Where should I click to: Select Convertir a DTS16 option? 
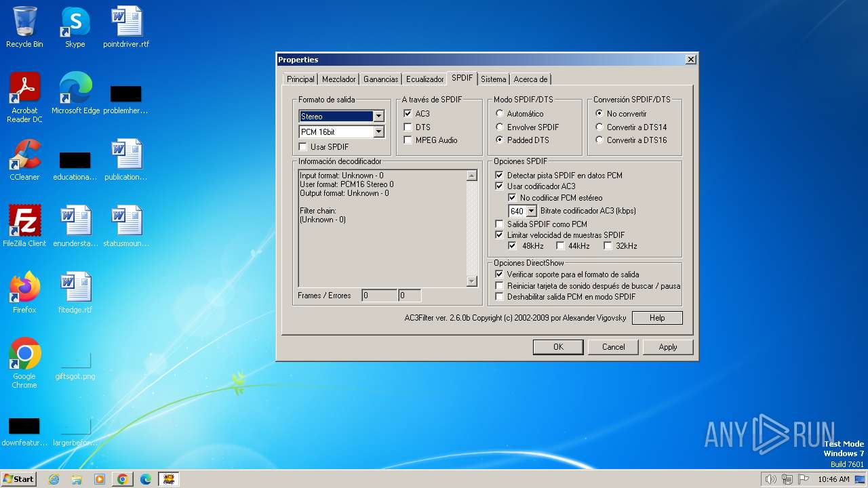click(x=599, y=140)
